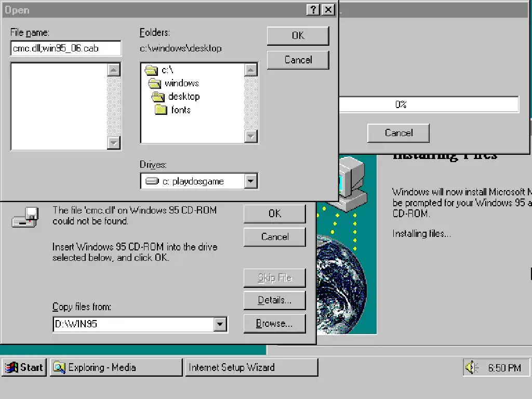Click the Start button Windows logo

11,367
